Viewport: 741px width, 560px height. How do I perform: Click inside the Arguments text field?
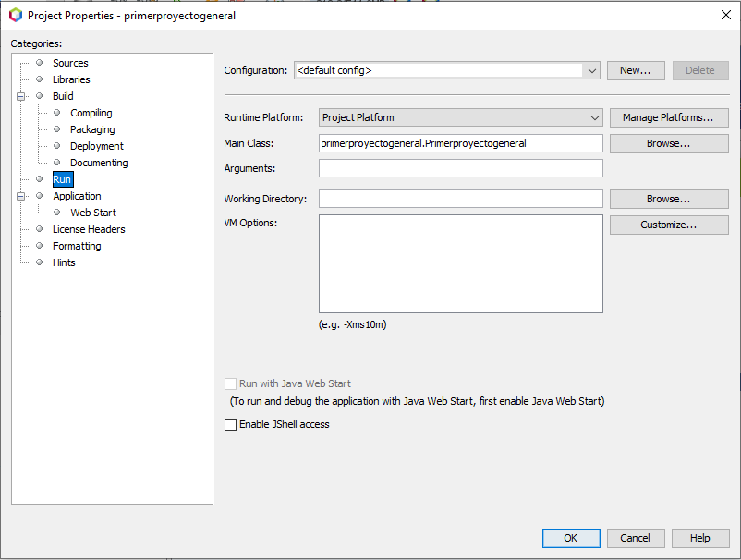pyautogui.click(x=460, y=168)
